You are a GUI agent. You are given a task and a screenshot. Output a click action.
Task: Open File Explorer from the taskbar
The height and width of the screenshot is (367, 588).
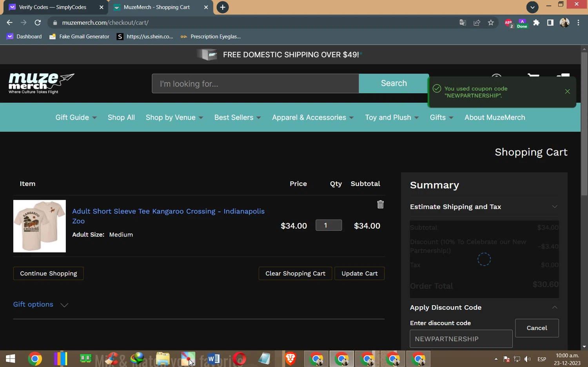pos(163,359)
